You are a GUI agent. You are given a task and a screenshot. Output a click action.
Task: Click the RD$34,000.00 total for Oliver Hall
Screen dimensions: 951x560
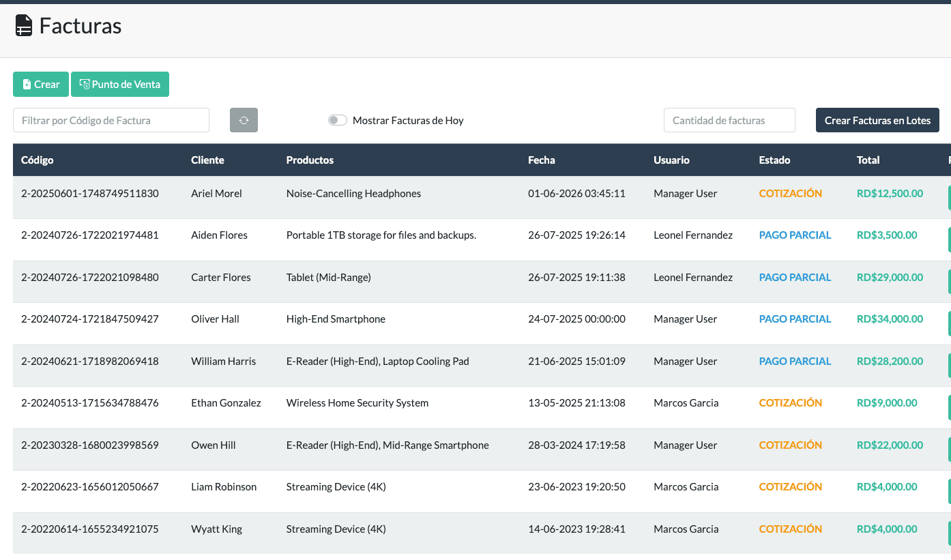tap(890, 319)
